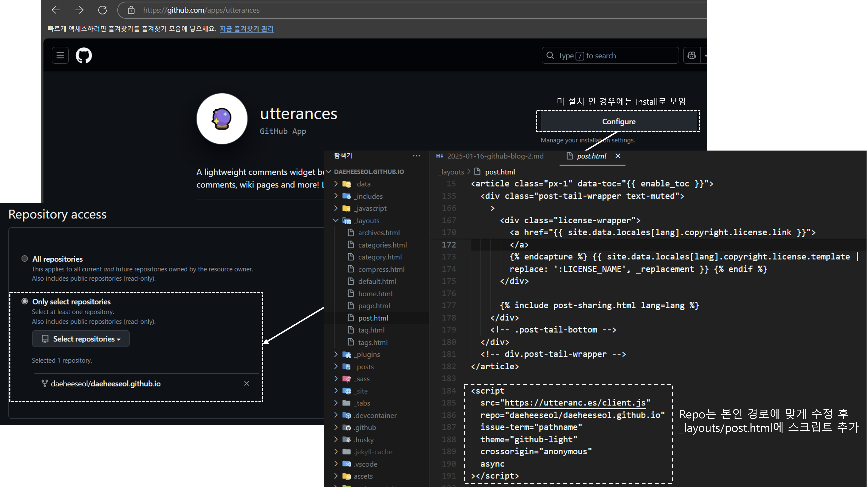This screenshot has height=487, width=868.
Task: Switch to 2025-01-16-github-blog-2.md tab
Action: click(x=490, y=156)
